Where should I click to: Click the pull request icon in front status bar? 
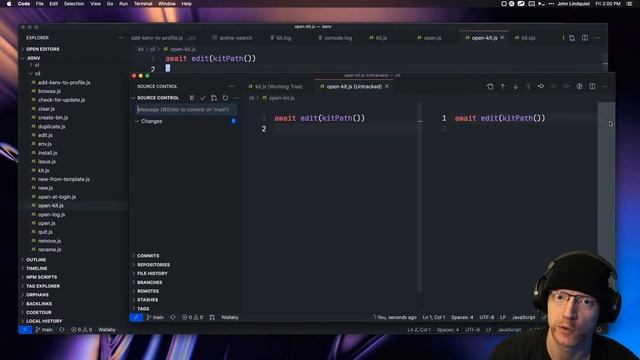click(x=212, y=317)
